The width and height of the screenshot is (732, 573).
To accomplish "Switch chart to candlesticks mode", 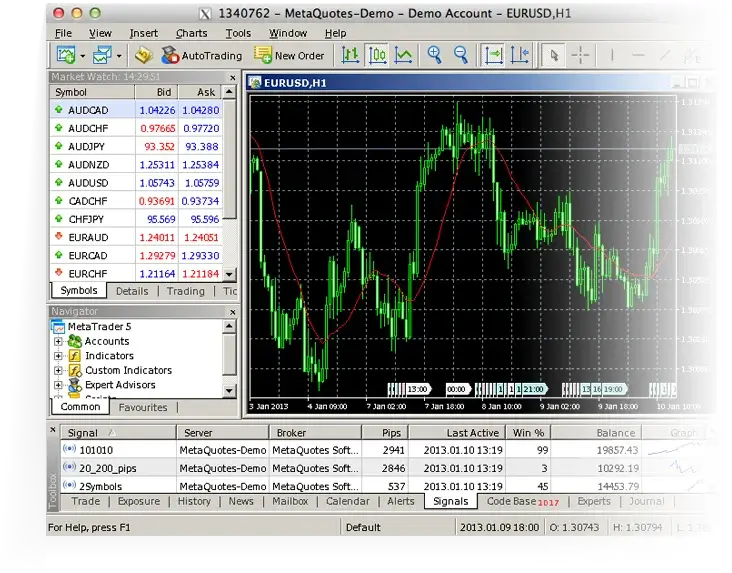I will click(x=379, y=56).
